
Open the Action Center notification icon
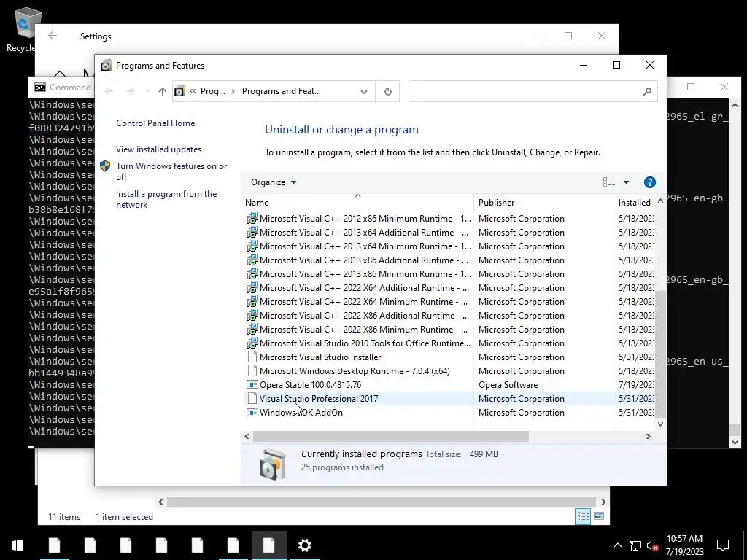click(x=723, y=545)
